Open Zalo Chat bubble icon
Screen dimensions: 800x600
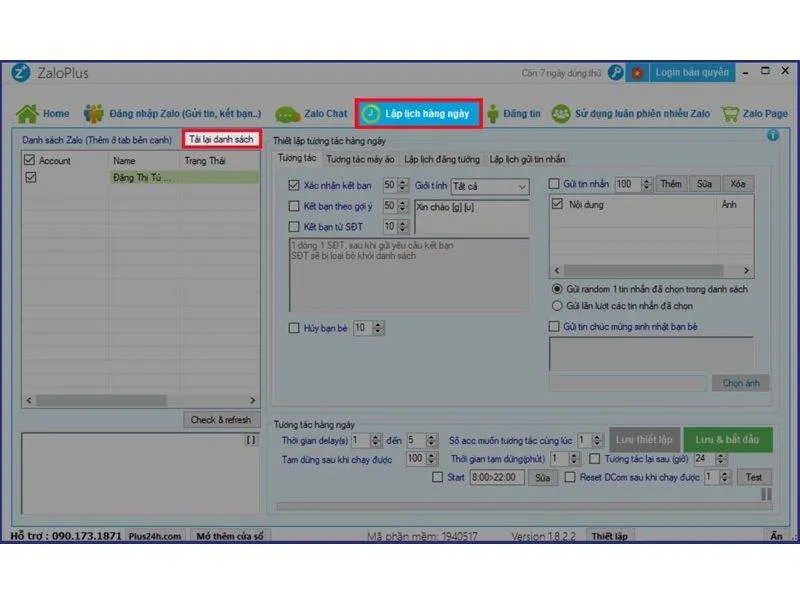pyautogui.click(x=287, y=114)
